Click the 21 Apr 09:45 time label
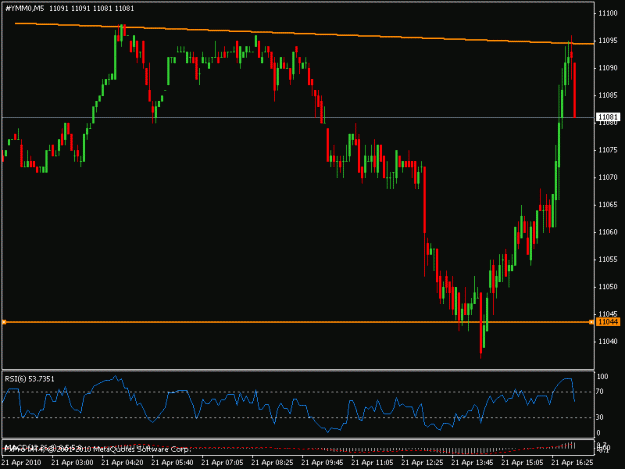Viewport: 625px width, 469px height. point(322,463)
